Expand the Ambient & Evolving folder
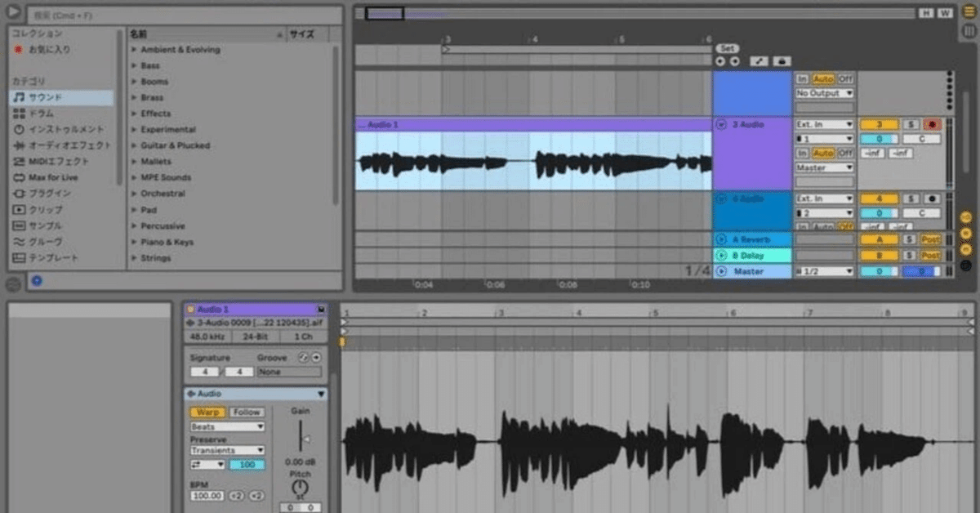 click(x=134, y=50)
